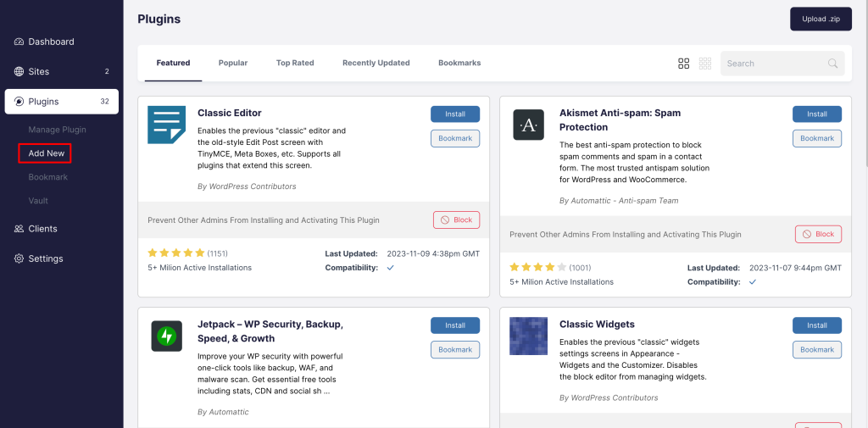Viewport: 868px width, 428px height.
Task: Bookmark the Akismet Anti-spam plugin
Action: [817, 138]
